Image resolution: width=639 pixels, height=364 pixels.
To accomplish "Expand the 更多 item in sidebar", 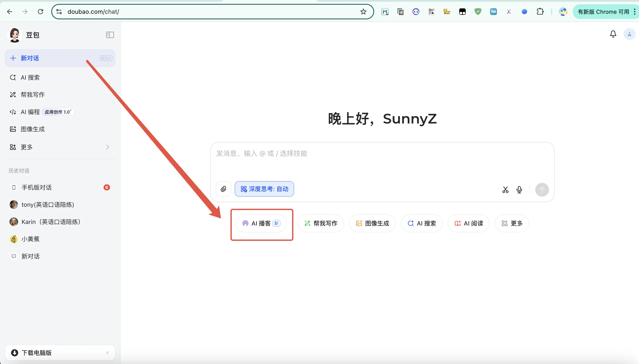I will [60, 147].
